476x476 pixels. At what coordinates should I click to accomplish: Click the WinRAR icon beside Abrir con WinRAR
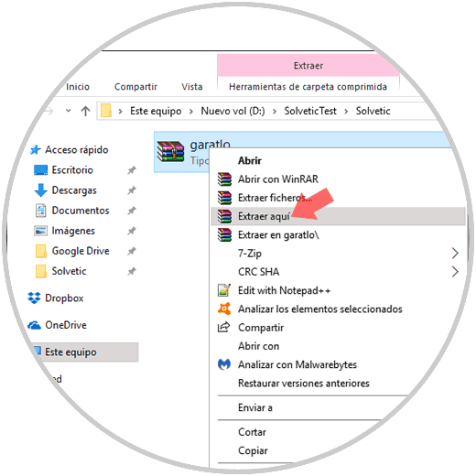[x=224, y=179]
